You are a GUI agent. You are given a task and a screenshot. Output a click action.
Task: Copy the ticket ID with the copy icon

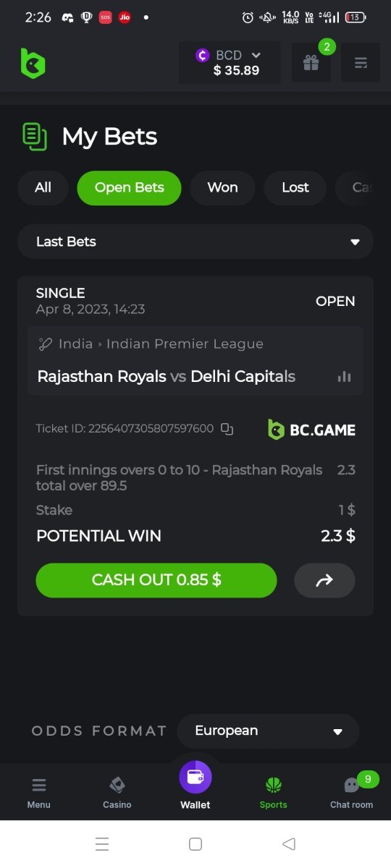pos(227,429)
